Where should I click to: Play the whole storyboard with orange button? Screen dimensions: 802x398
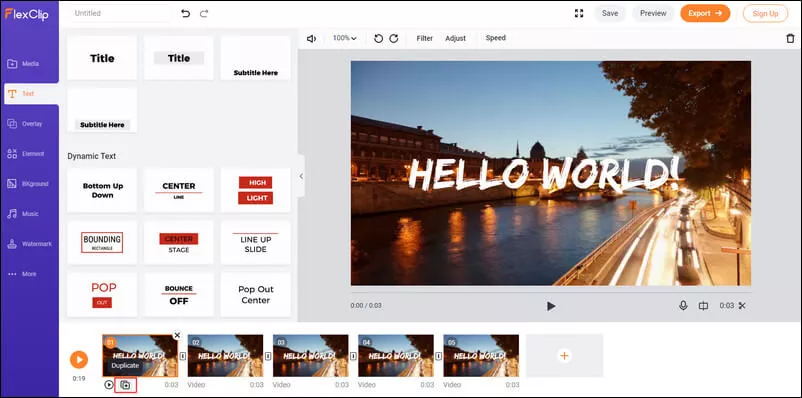point(79,360)
